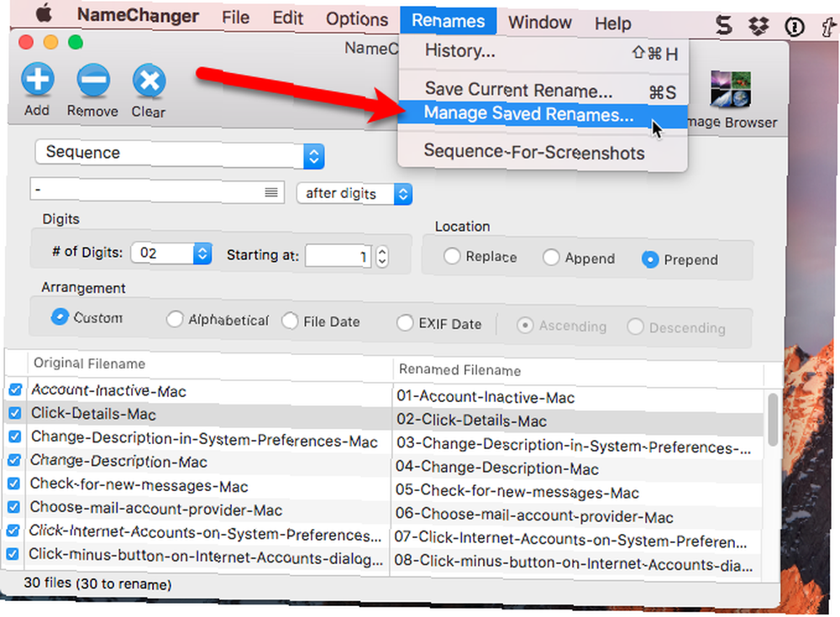
Task: Select EXIF Date arrangement
Action: click(x=405, y=323)
